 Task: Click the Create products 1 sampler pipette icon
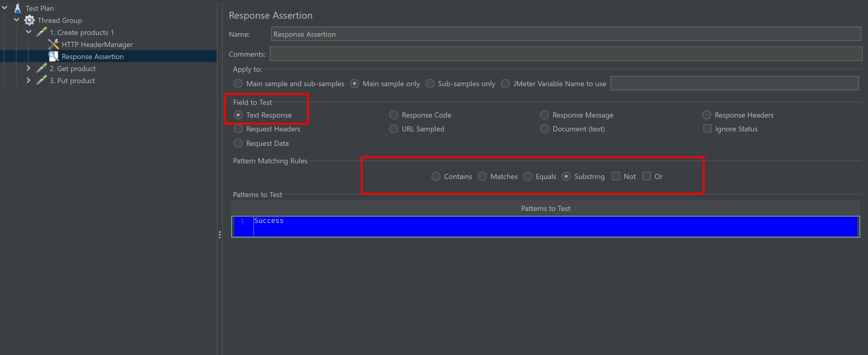point(41,32)
